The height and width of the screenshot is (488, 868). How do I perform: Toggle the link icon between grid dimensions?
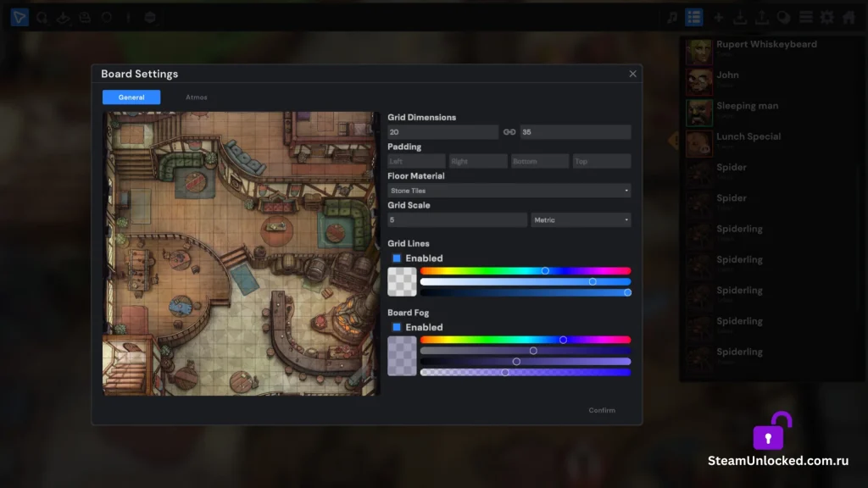pos(509,131)
